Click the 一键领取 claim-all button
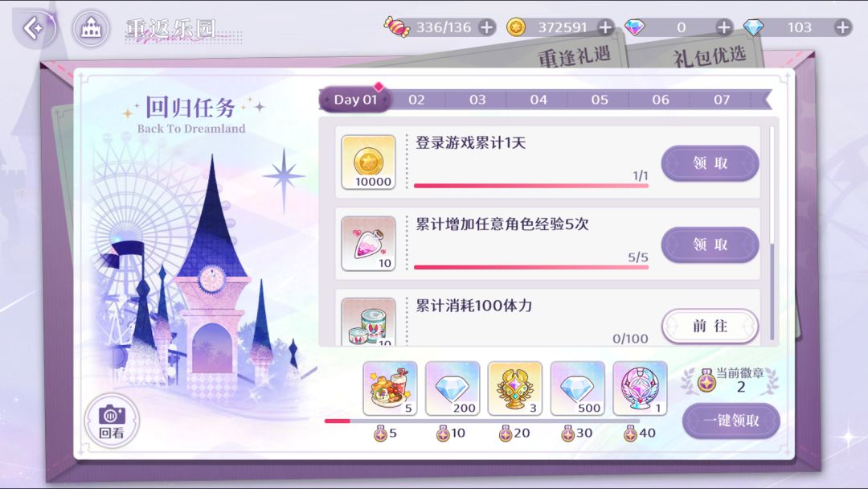The height and width of the screenshot is (489, 868). click(731, 421)
